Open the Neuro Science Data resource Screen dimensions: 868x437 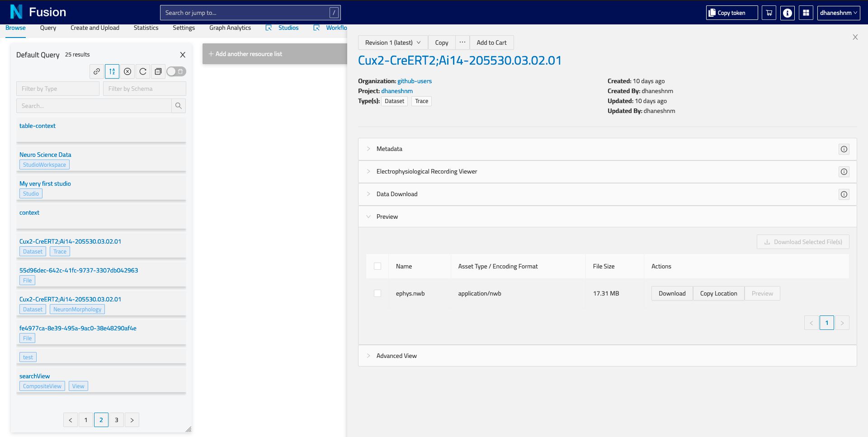45,155
